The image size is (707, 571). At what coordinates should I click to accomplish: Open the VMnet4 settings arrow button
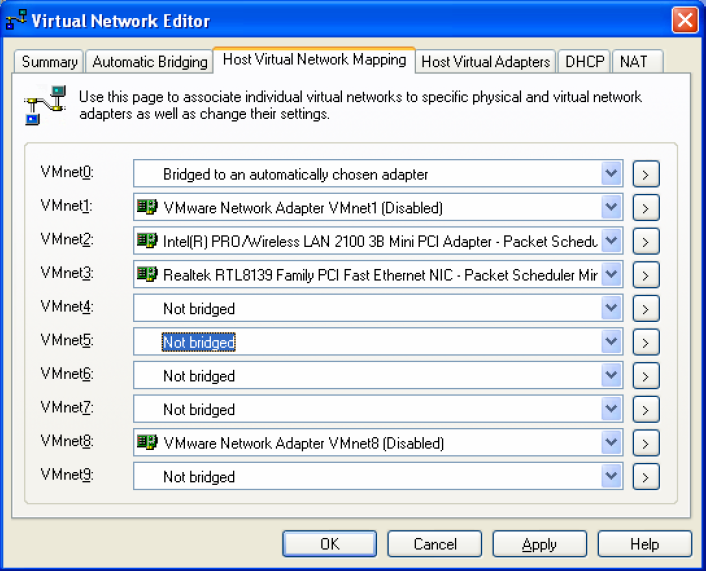(x=646, y=309)
